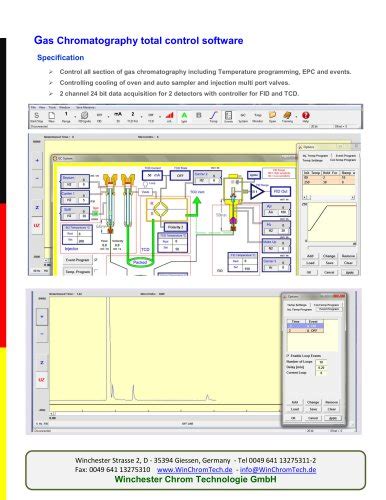Image resolution: width=386 pixels, height=500 pixels.
Task: Open the dropdown arrow next to TCD toolbar item
Action: 160,116
